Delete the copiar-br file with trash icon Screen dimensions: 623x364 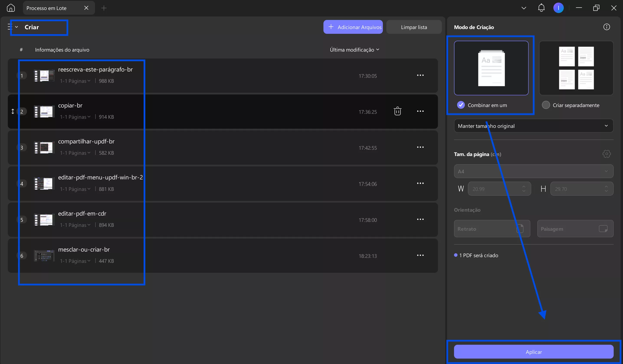coord(397,111)
